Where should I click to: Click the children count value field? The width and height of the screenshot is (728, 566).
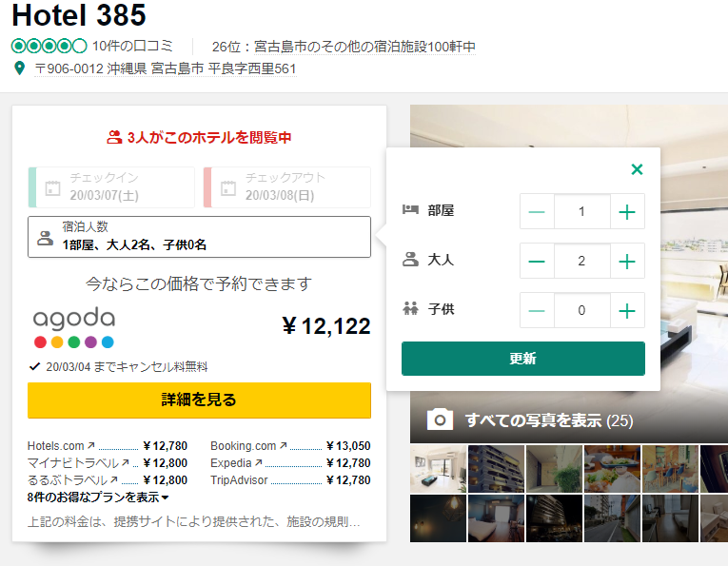pos(581,310)
